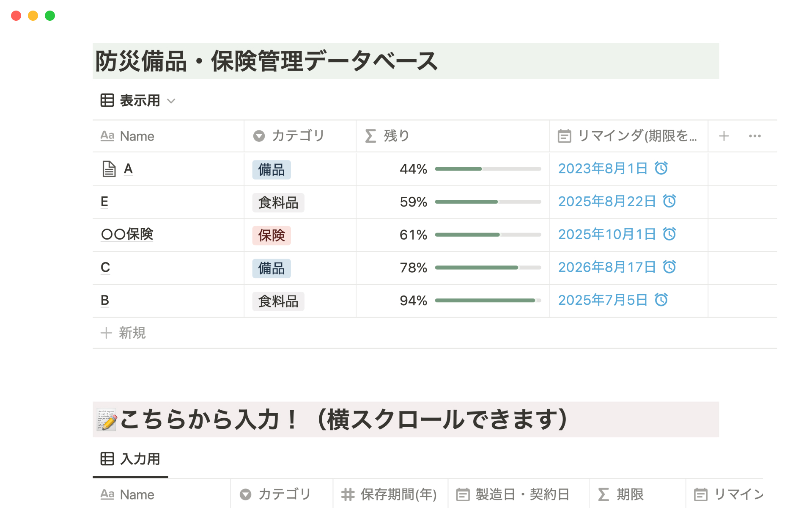Screen dimensions: 812x508
Task: Click the table icon beside 表示用
Action: (x=107, y=101)
